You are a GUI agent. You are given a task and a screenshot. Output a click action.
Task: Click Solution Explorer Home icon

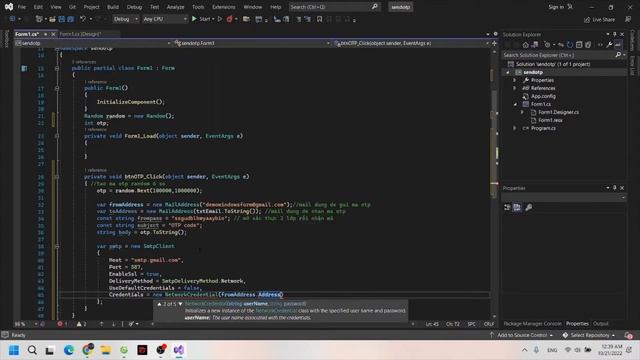(x=526, y=45)
